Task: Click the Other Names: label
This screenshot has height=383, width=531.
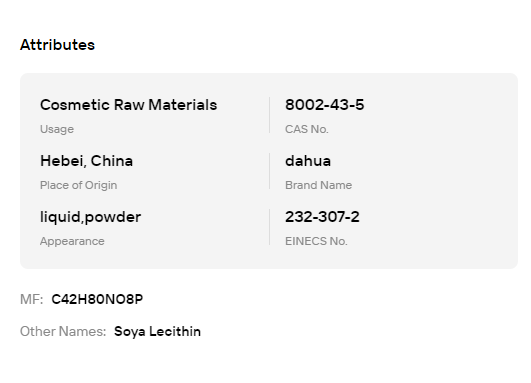Action: [x=63, y=332]
